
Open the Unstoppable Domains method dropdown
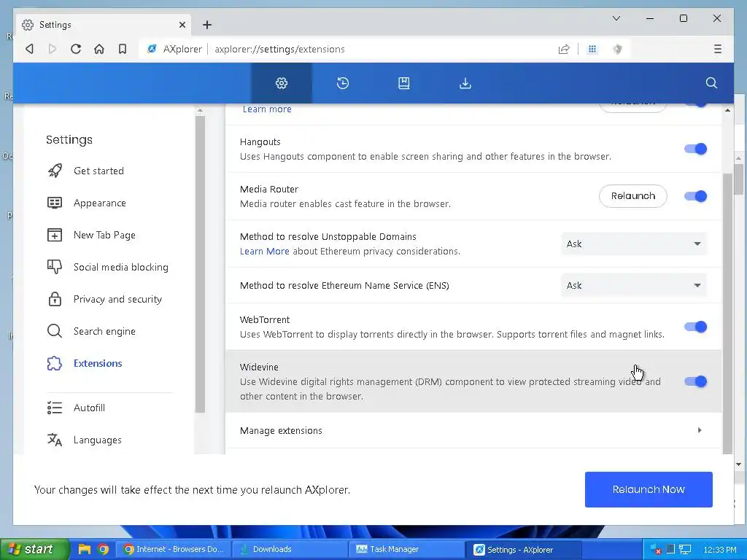[x=633, y=244]
